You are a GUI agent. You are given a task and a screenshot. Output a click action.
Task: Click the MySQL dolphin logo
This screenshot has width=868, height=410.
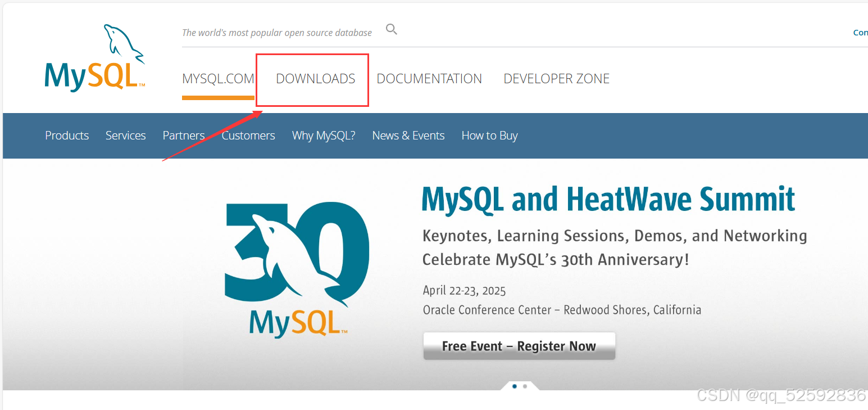click(x=94, y=56)
